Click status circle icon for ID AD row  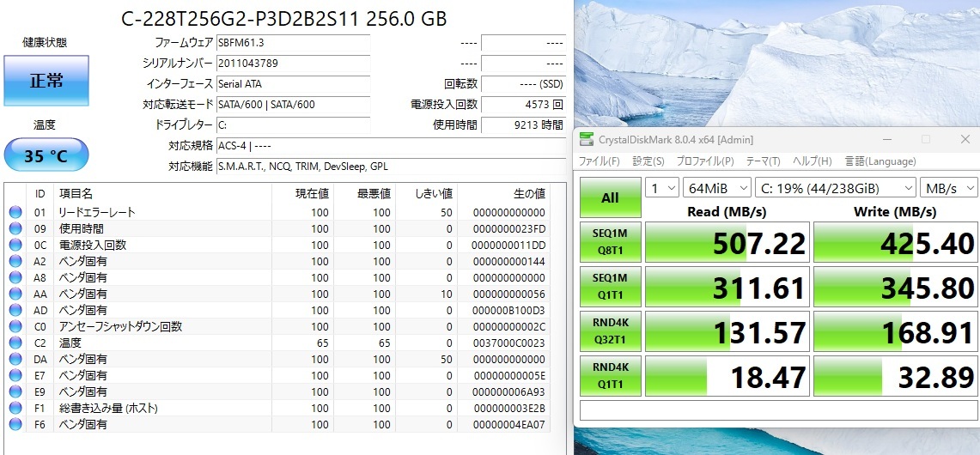coord(15,310)
